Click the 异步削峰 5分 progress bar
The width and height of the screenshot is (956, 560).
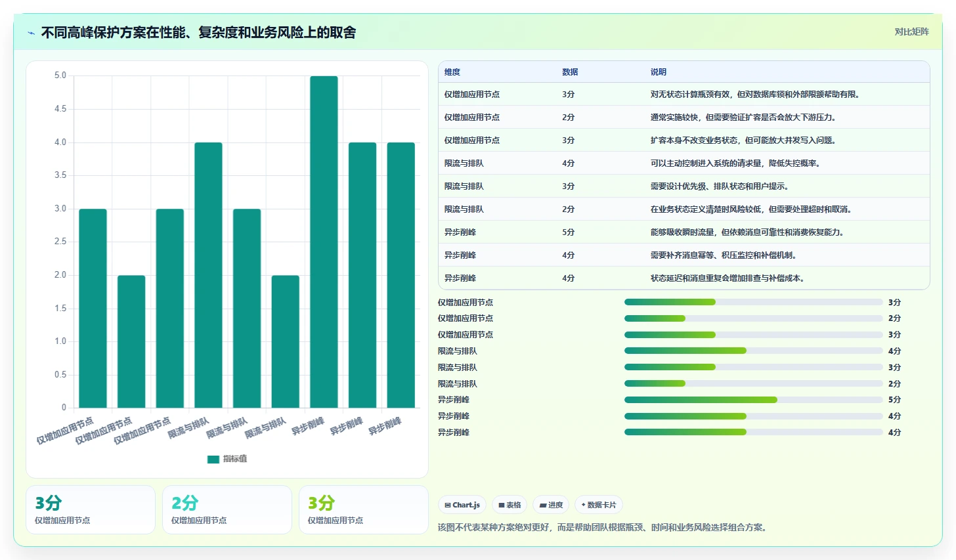(753, 400)
